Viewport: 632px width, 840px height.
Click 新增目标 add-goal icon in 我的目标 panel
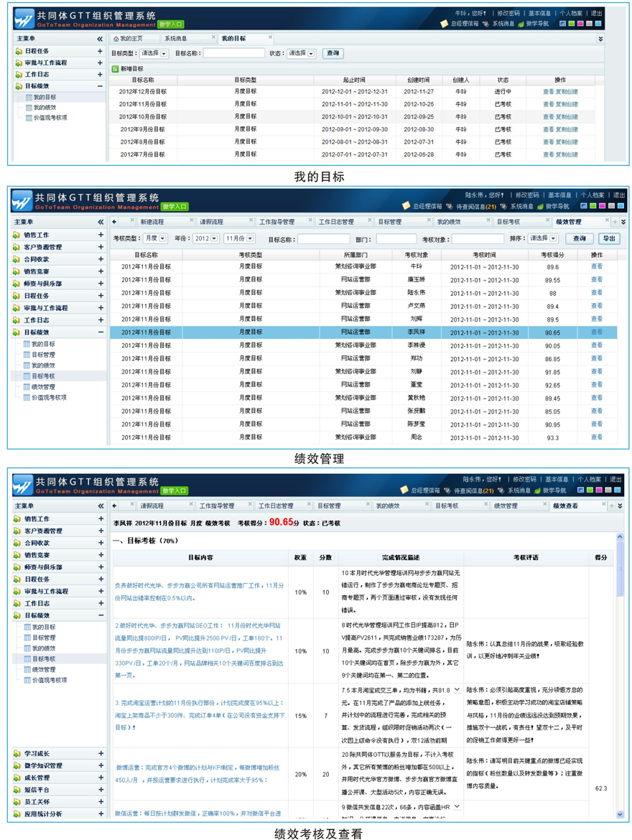pyautogui.click(x=115, y=69)
